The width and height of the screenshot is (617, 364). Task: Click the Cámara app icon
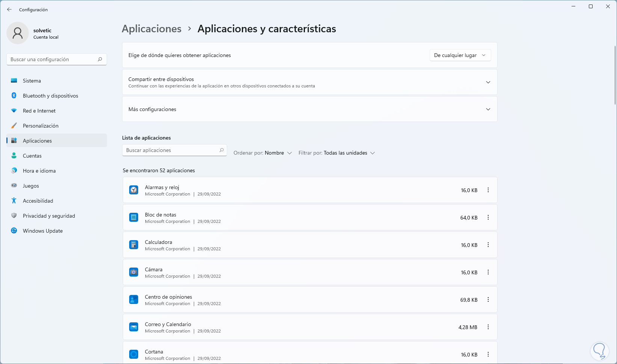click(x=134, y=272)
